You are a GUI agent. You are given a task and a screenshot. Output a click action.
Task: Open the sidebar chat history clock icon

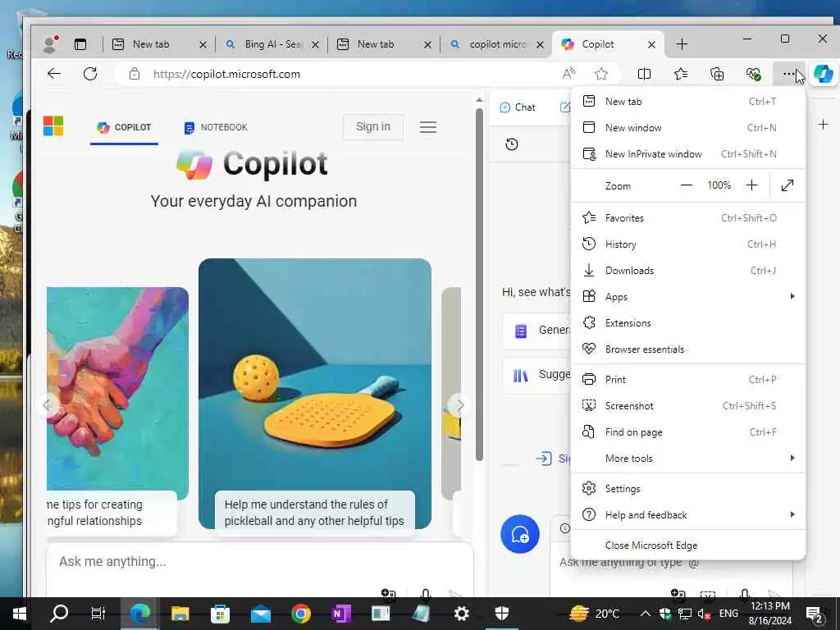click(512, 144)
